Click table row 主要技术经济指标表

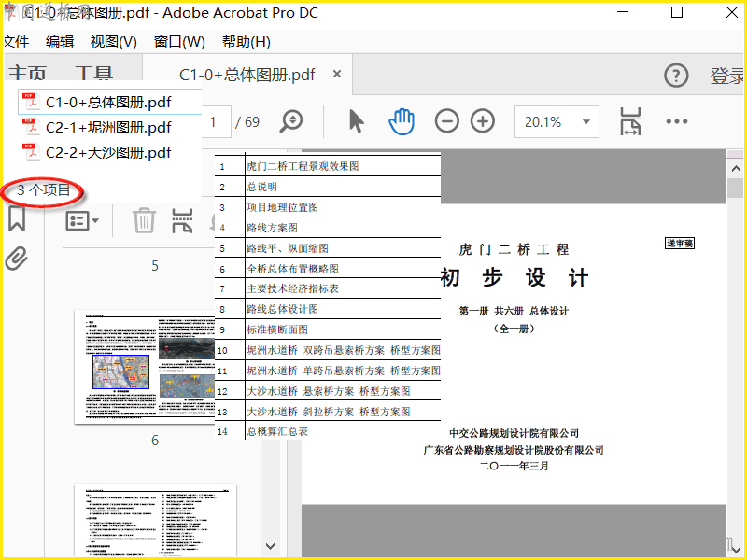pyautogui.click(x=328, y=288)
